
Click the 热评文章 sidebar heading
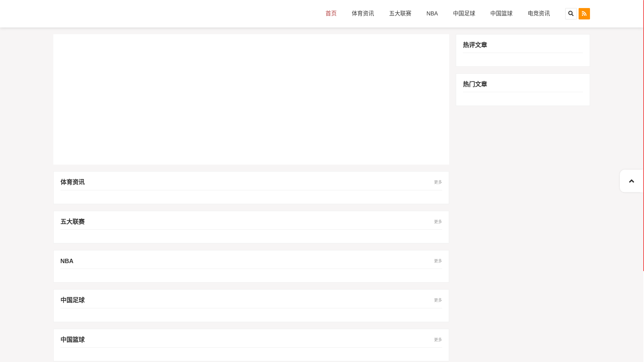coord(475,45)
